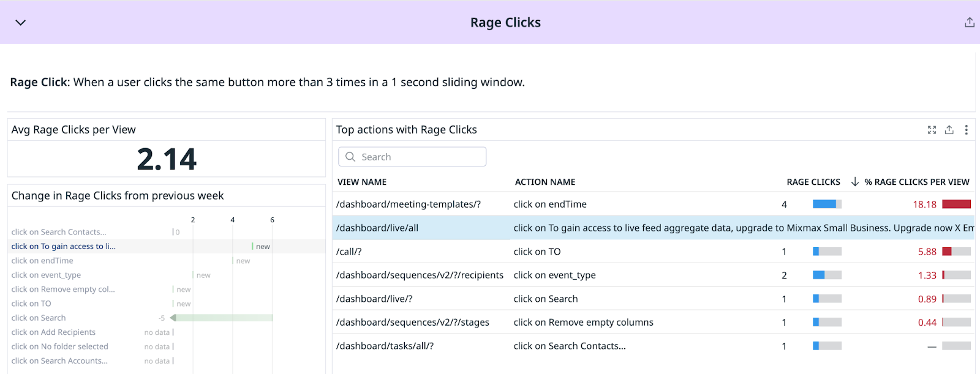Viewport: 980px width, 374px height.
Task: Select the highlighted /dashboard/live/all row
Action: pos(377,228)
